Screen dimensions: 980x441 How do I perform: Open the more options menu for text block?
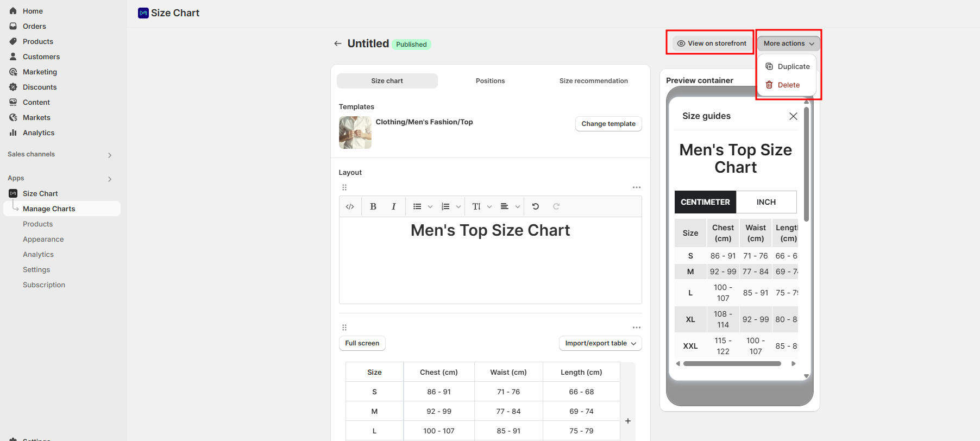637,187
